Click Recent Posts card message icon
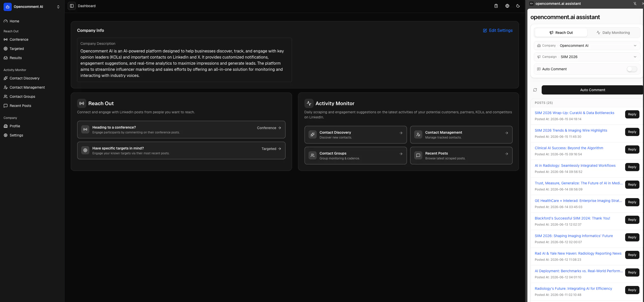This screenshot has height=302, width=644. 418,155
